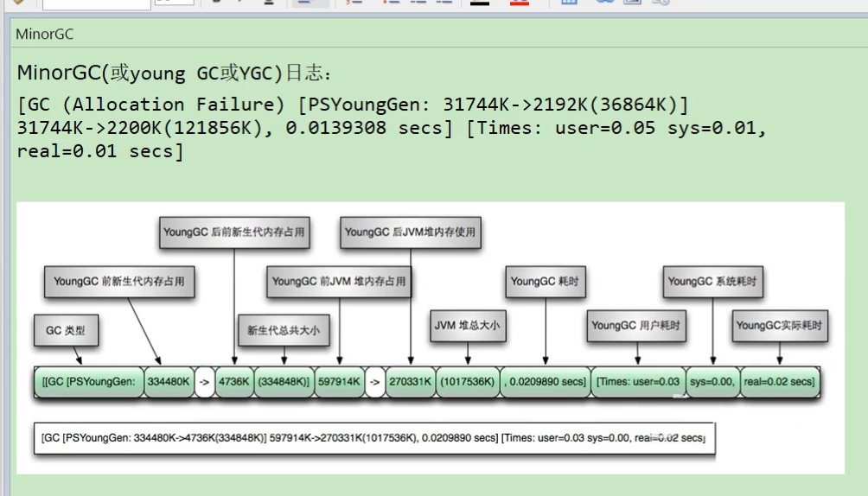868x496 pixels.
Task: Click the 0.0209890 secs] diagram cell
Action: point(546,382)
